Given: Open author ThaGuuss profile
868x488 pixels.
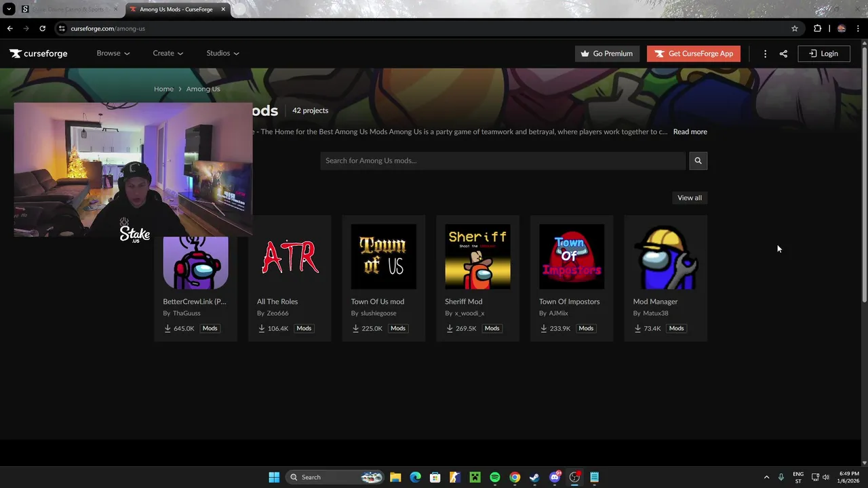Looking at the screenshot, I should [x=186, y=313].
